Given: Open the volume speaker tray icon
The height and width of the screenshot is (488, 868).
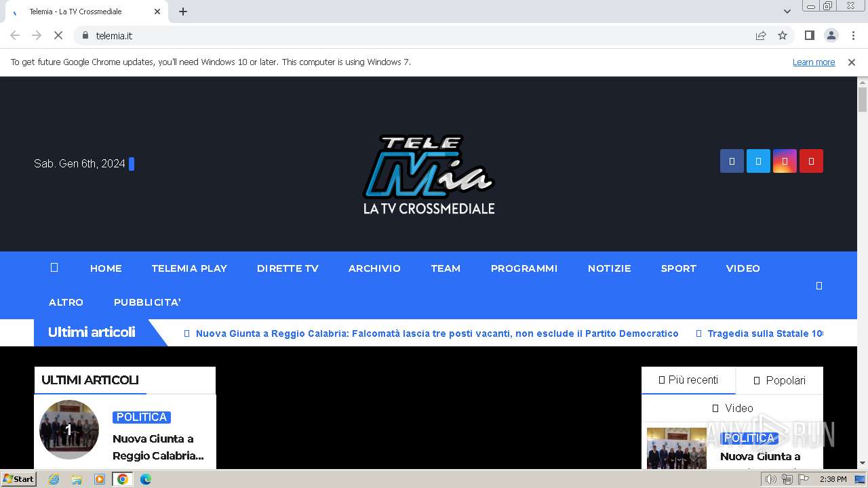Looking at the screenshot, I should pyautogui.click(x=770, y=479).
